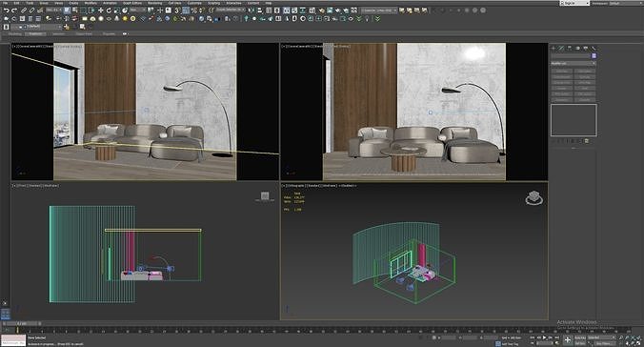Viewport: 644px width, 347px height.
Task: Click the object name field in command panel
Action: [x=571, y=55]
